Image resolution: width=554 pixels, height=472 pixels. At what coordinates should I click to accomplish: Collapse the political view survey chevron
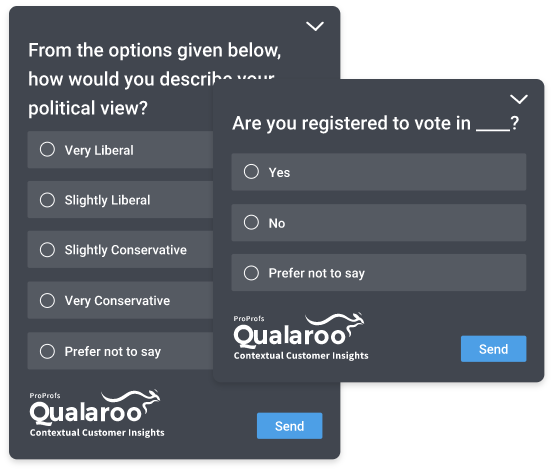coord(314,26)
